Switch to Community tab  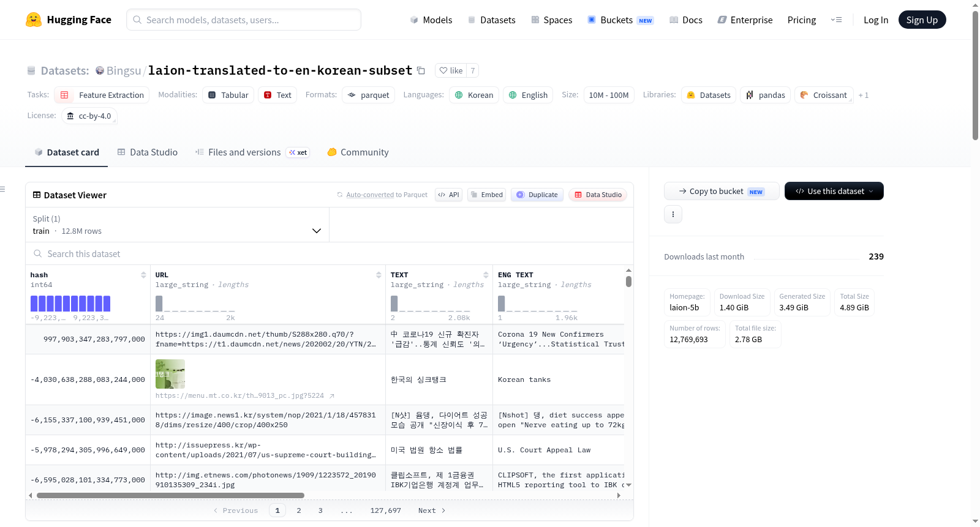[x=358, y=152]
